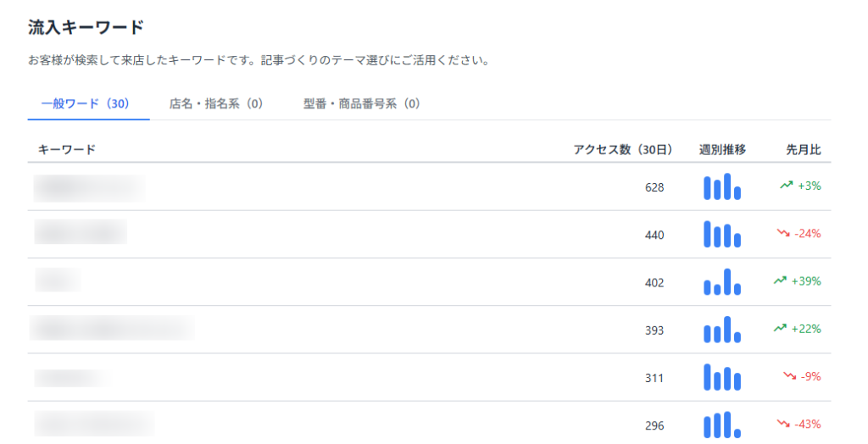Screen dimensions: 868x444
Task: Click the キーワード column header
Action: [66, 149]
